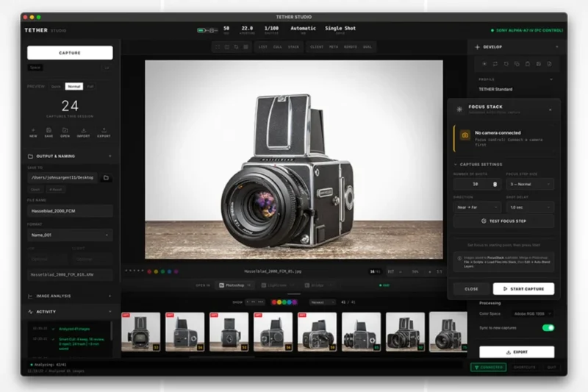Open the Name_001 format dropdown
588x392 pixels.
click(70, 235)
